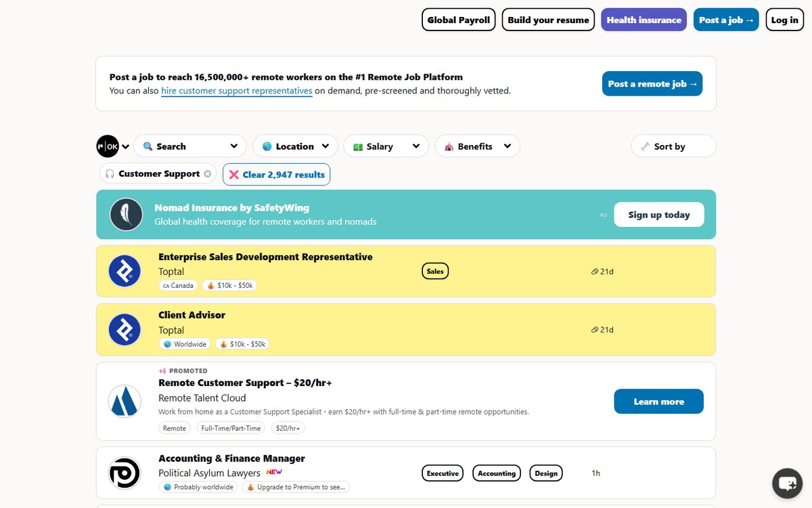Expand the chevron next to Remote OK logo
The width and height of the screenshot is (812, 508).
[x=125, y=147]
